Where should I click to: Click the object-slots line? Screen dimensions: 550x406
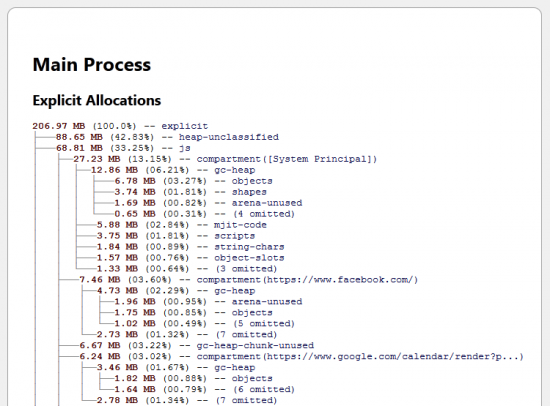point(190,258)
